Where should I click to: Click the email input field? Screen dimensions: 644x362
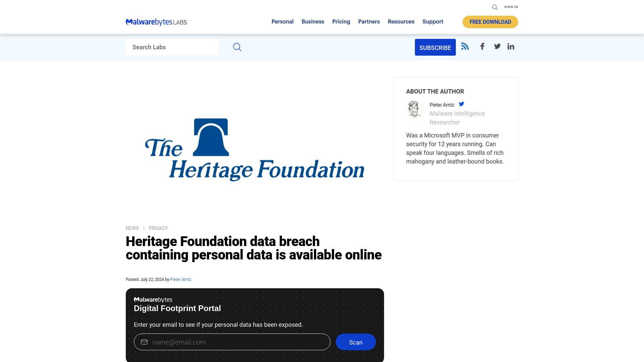(232, 342)
